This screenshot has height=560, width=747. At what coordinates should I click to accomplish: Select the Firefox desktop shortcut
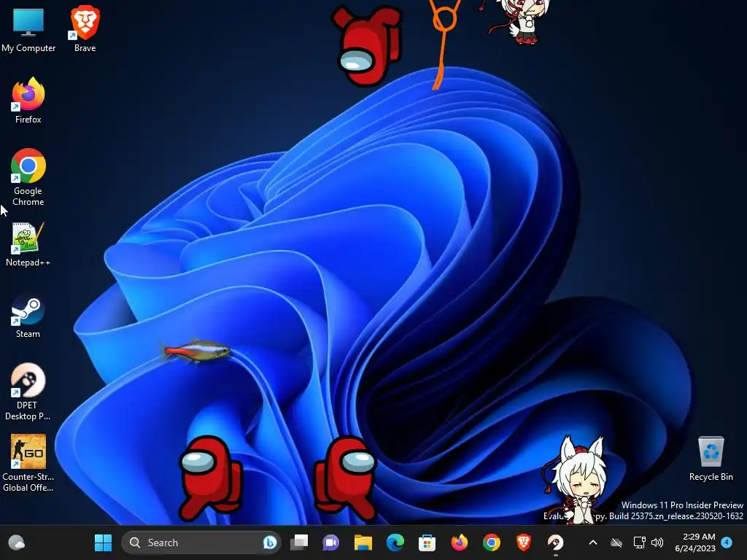(x=28, y=101)
